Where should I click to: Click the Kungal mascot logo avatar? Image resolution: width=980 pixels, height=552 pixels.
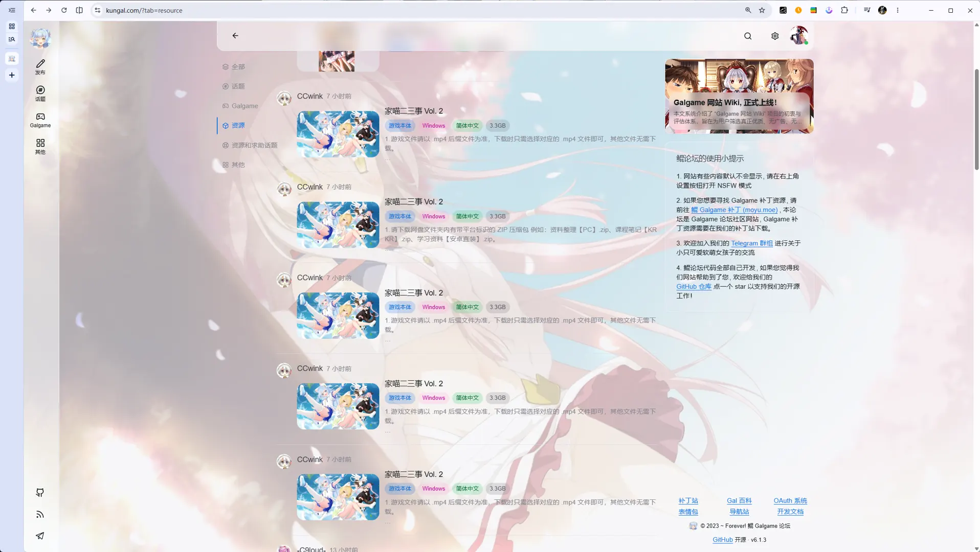[40, 38]
